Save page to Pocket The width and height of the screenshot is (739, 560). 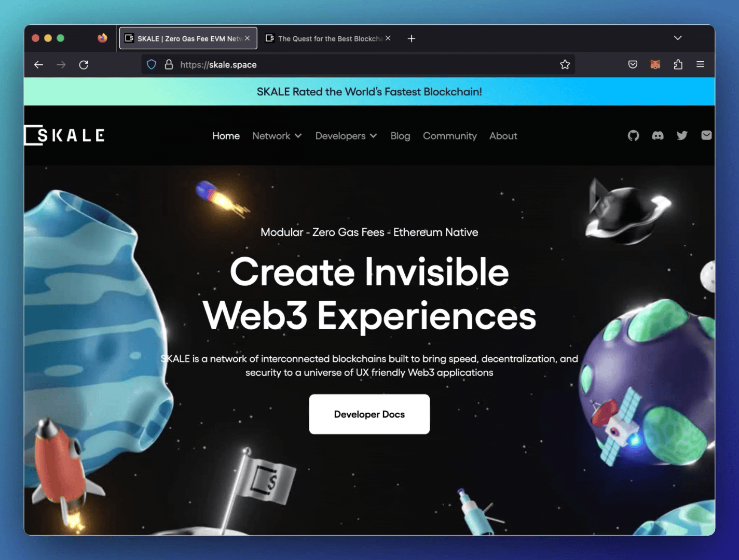pos(633,64)
